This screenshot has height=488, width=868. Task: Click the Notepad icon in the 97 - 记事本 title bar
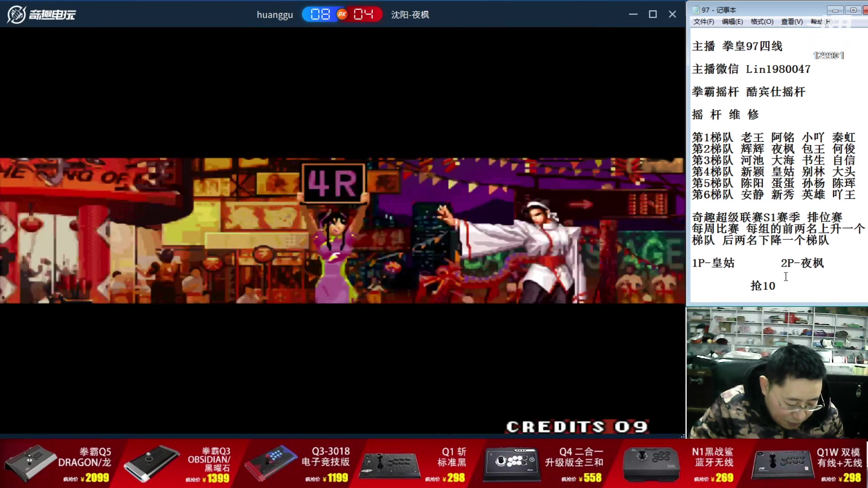(x=696, y=10)
